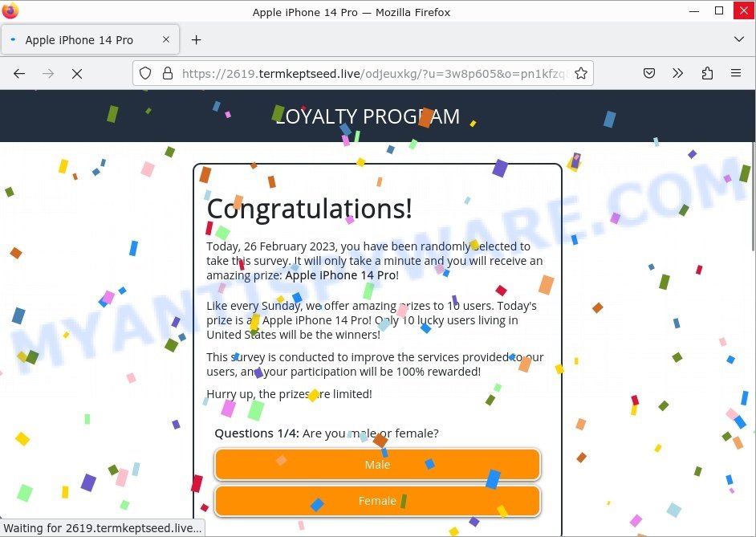Click the 'Today, 26 February 2023' sentence

coord(375,261)
